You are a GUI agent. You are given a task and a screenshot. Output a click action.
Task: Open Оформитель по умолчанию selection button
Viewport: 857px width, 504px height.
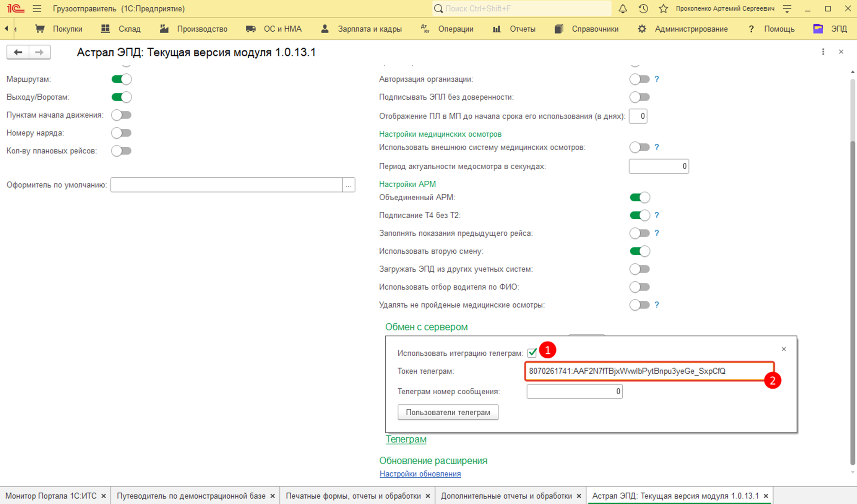349,185
